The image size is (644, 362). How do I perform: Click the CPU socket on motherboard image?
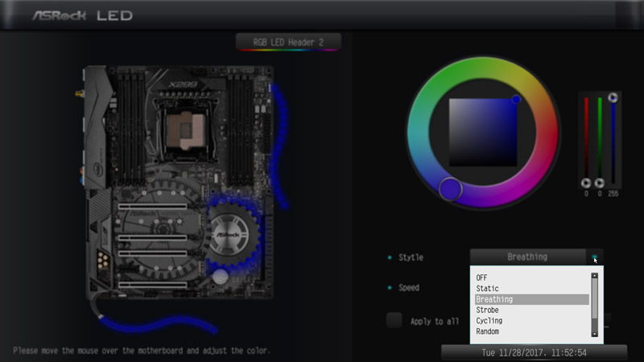click(x=185, y=130)
